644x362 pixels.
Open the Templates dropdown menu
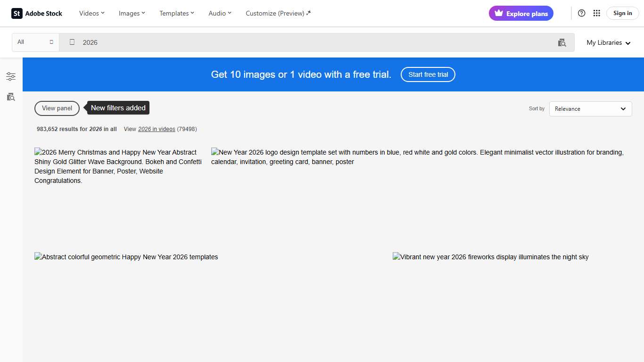[177, 13]
